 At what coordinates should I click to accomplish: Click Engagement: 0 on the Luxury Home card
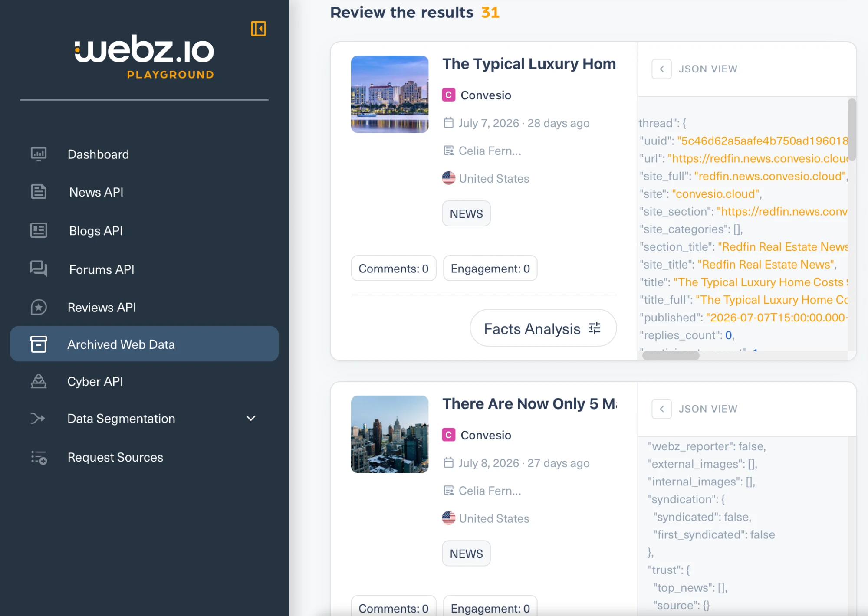tap(490, 269)
